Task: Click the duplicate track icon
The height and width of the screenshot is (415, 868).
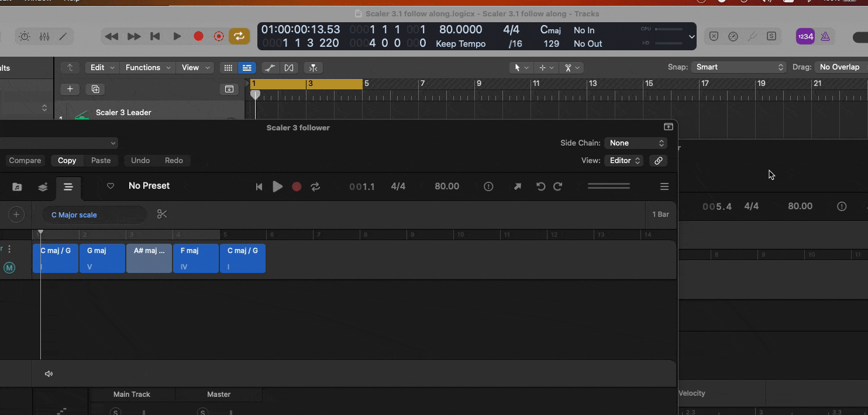Action: [x=95, y=89]
